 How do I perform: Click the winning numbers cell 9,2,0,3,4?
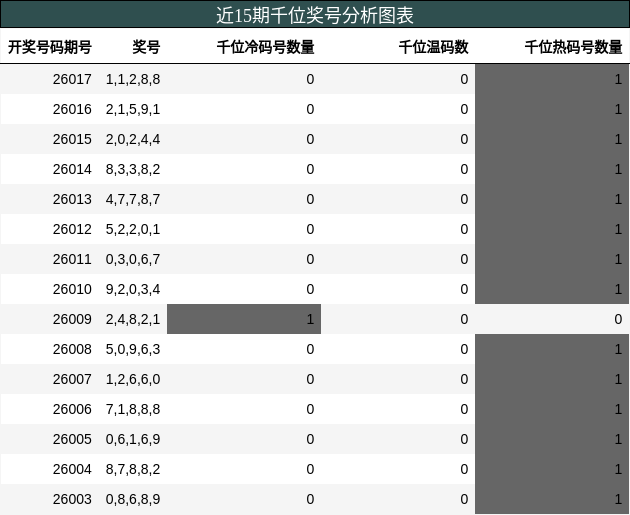tap(133, 289)
